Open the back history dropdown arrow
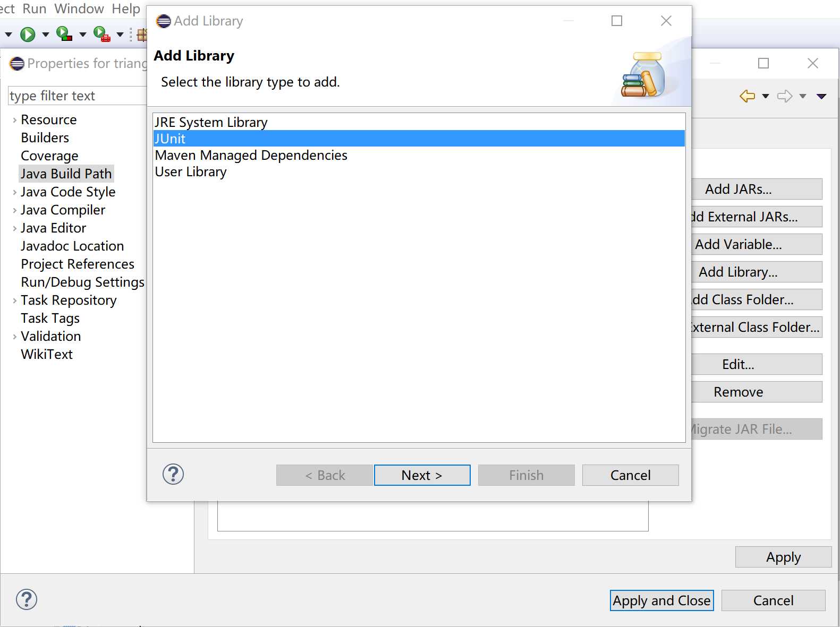 (x=766, y=96)
